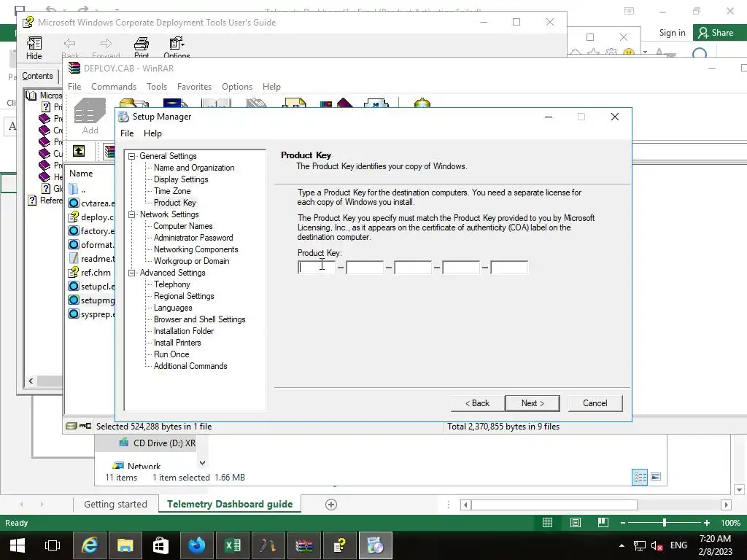Expand the Explorer navigation pane down-chevron
This screenshot has width=747, height=560.
(x=203, y=463)
